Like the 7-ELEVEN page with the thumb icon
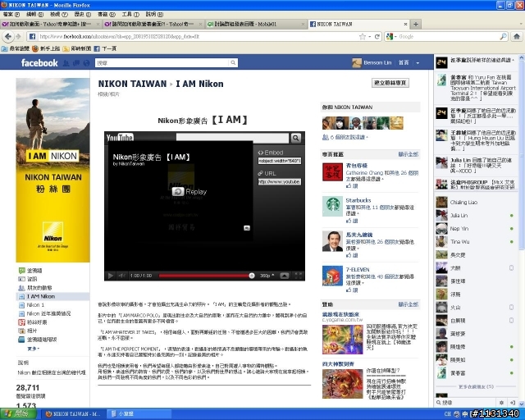 349,290
